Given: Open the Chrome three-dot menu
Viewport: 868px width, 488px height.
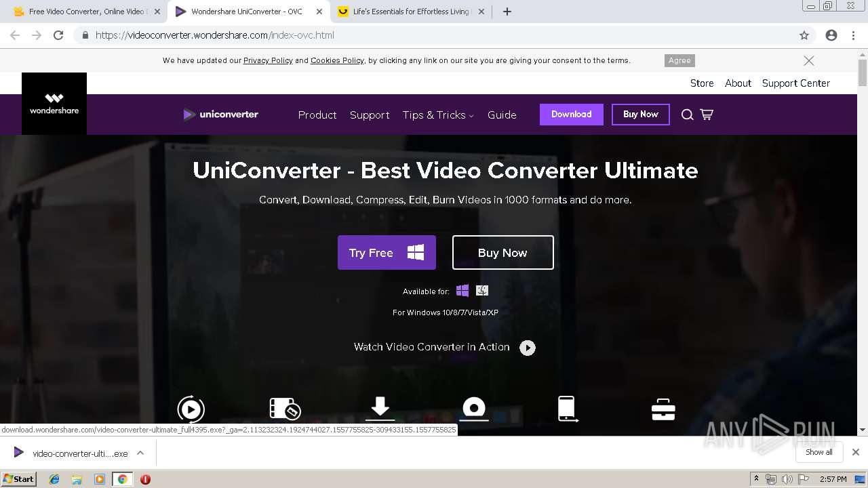Looking at the screenshot, I should (854, 35).
